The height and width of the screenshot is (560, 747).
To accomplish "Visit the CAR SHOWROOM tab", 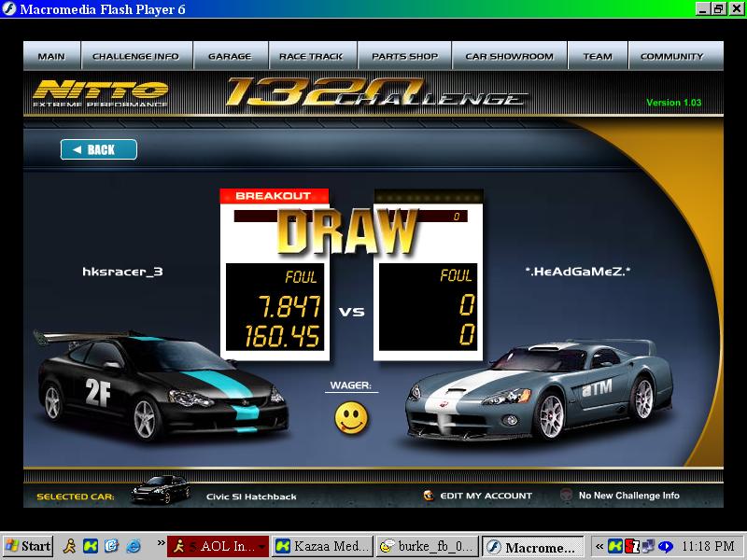I will [509, 56].
